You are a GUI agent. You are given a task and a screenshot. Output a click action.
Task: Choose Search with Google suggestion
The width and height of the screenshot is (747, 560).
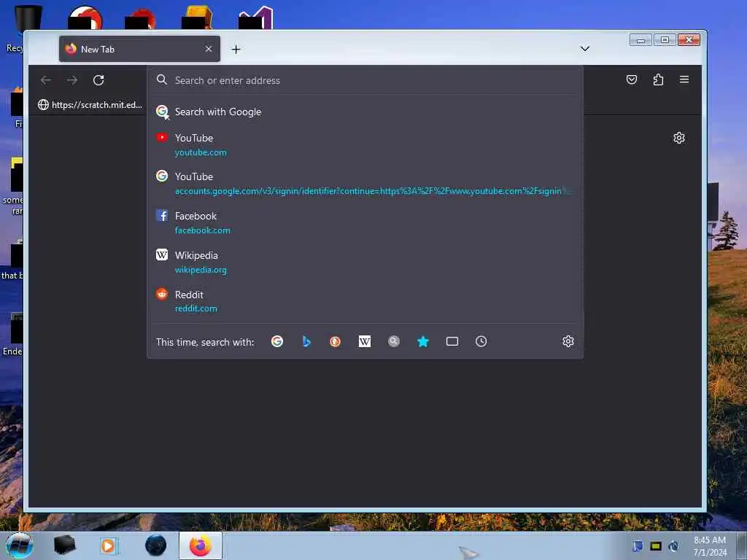pyautogui.click(x=365, y=112)
